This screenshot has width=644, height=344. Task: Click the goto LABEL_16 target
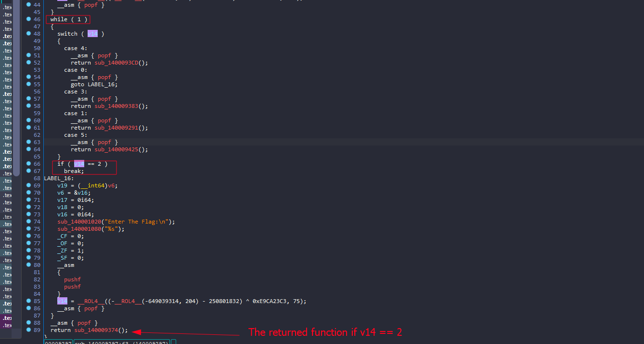pos(102,84)
